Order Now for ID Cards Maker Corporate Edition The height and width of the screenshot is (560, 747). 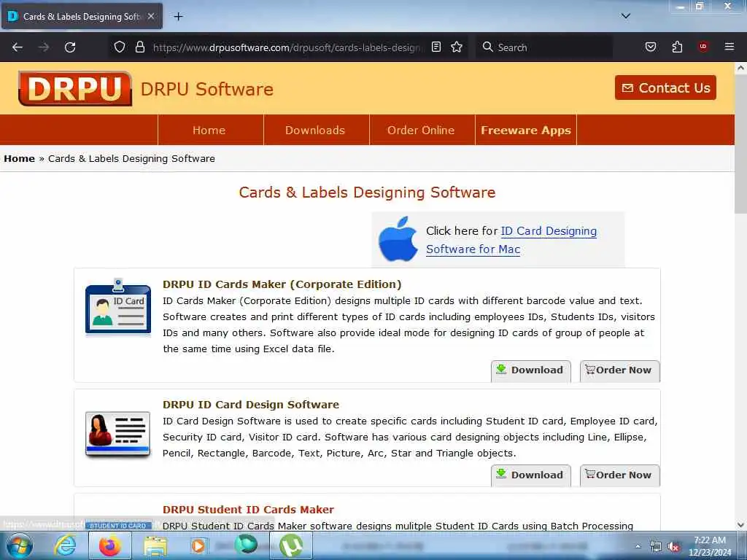point(619,370)
